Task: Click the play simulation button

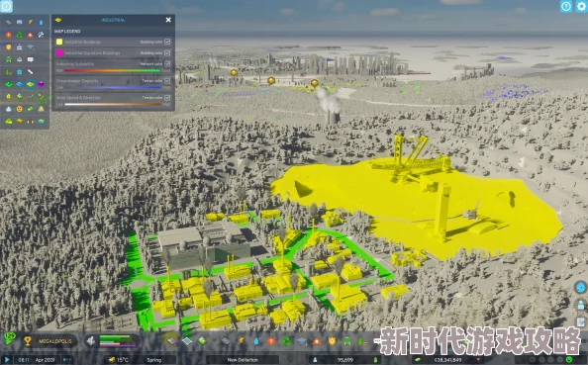Action: click(x=7, y=360)
